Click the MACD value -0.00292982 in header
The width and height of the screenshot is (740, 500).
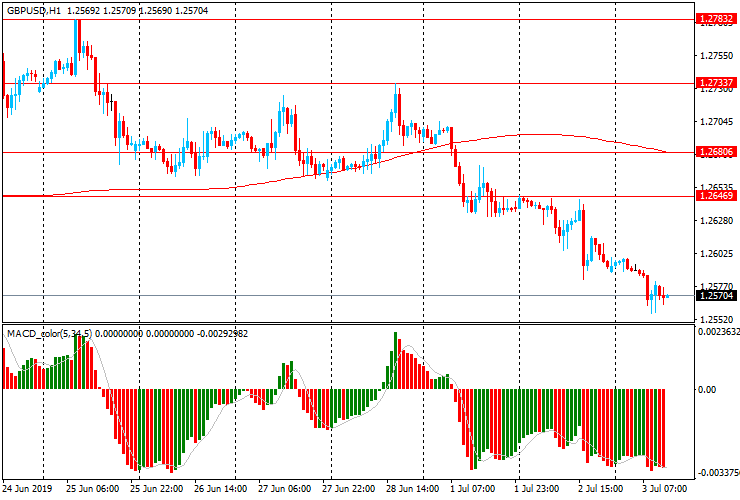(x=222, y=334)
